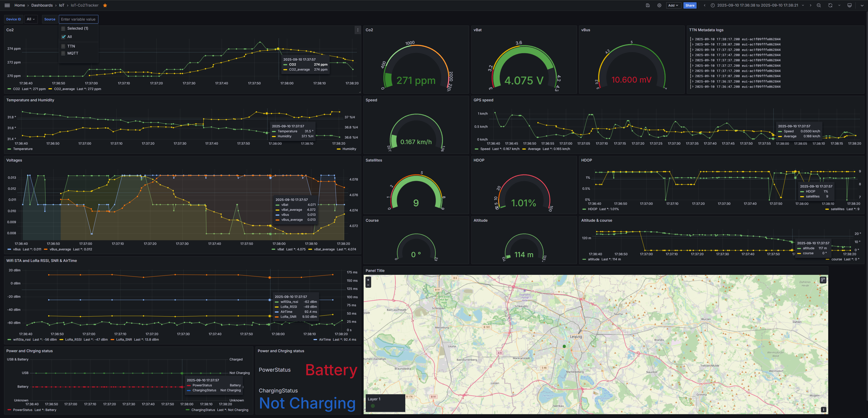Image resolution: width=868 pixels, height=418 pixels.
Task: Open the Add dropdown
Action: click(x=673, y=5)
